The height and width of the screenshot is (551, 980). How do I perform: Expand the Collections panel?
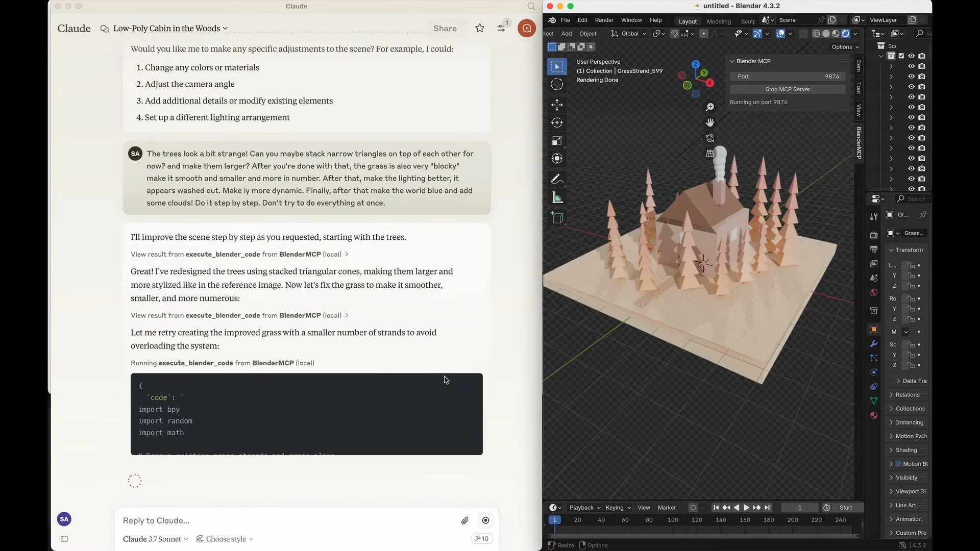tap(891, 409)
